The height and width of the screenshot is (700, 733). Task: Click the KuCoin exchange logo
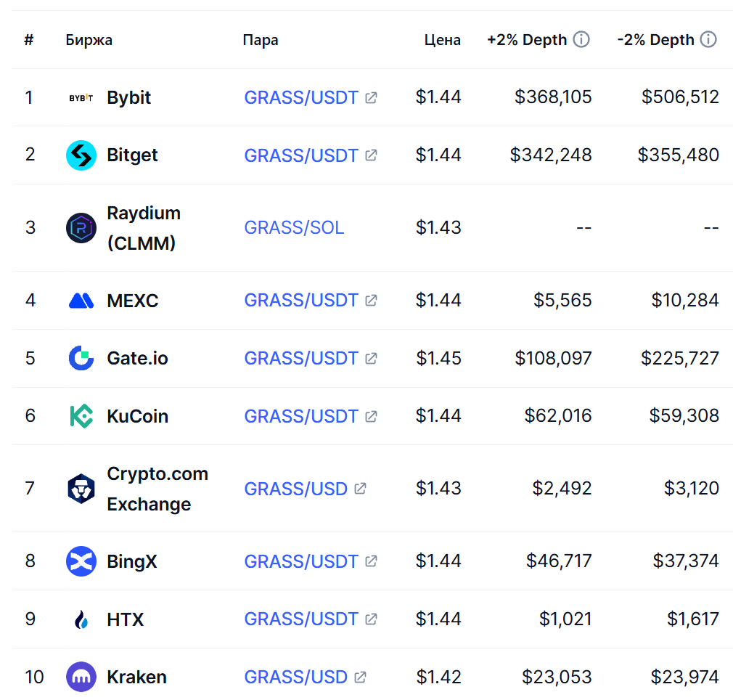(x=81, y=416)
